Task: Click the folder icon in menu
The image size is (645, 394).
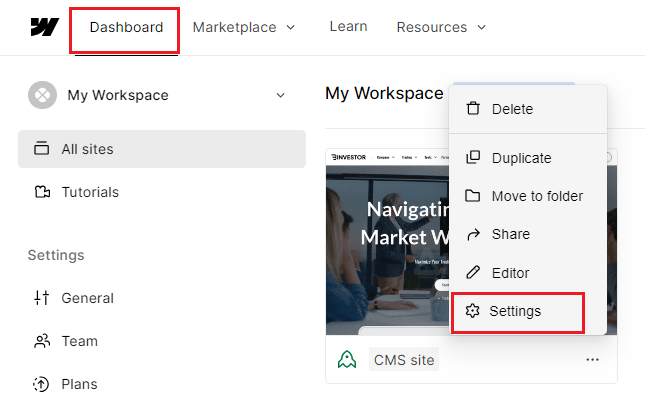Action: [473, 196]
